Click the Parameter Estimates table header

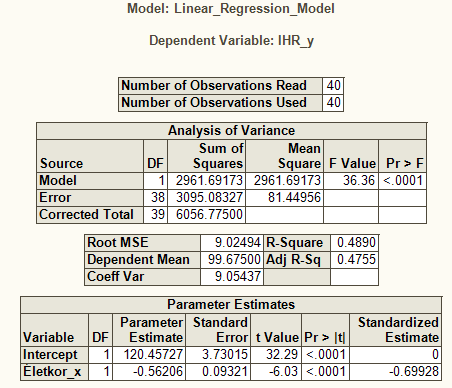(x=231, y=304)
